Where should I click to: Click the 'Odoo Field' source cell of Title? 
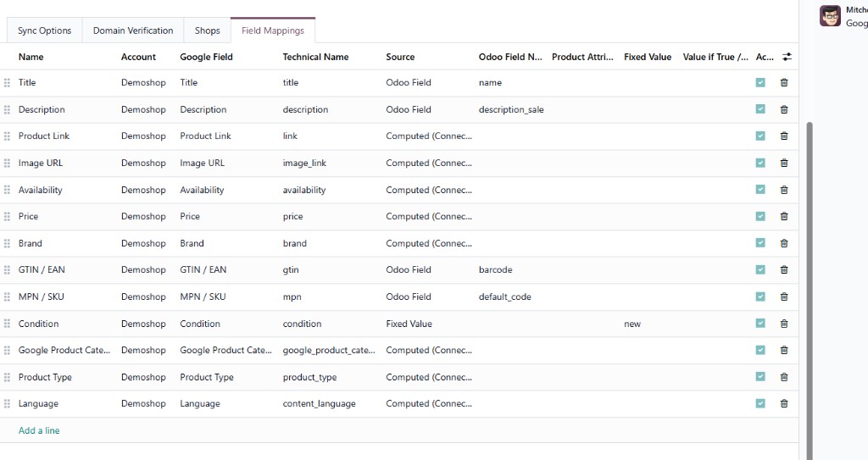pyautogui.click(x=409, y=82)
